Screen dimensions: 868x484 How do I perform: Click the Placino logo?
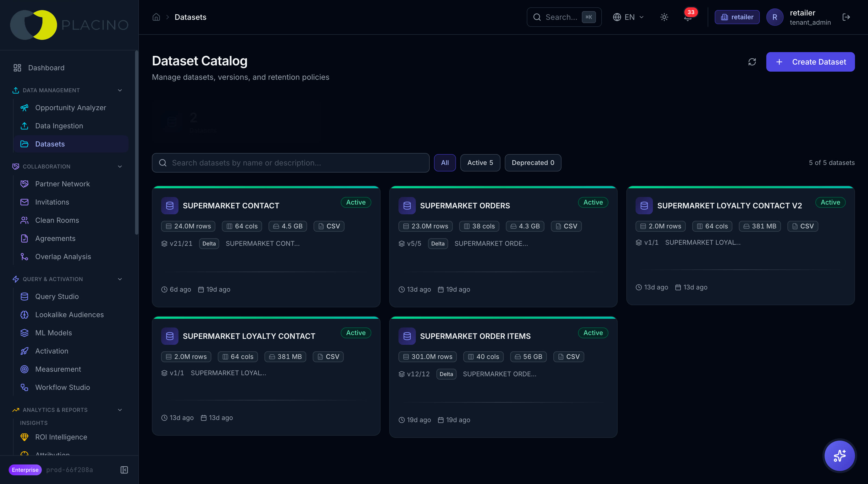(69, 25)
